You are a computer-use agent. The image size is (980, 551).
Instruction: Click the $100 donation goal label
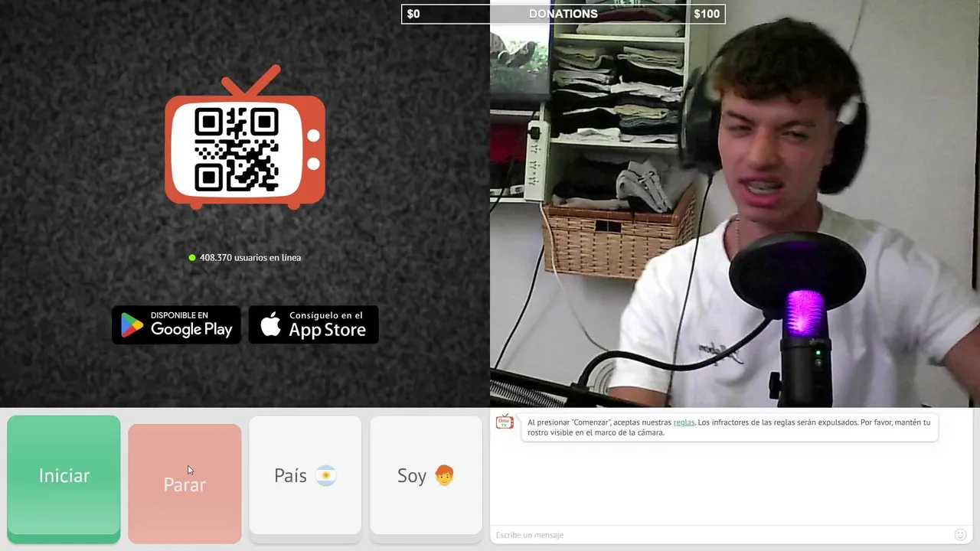coord(707,14)
